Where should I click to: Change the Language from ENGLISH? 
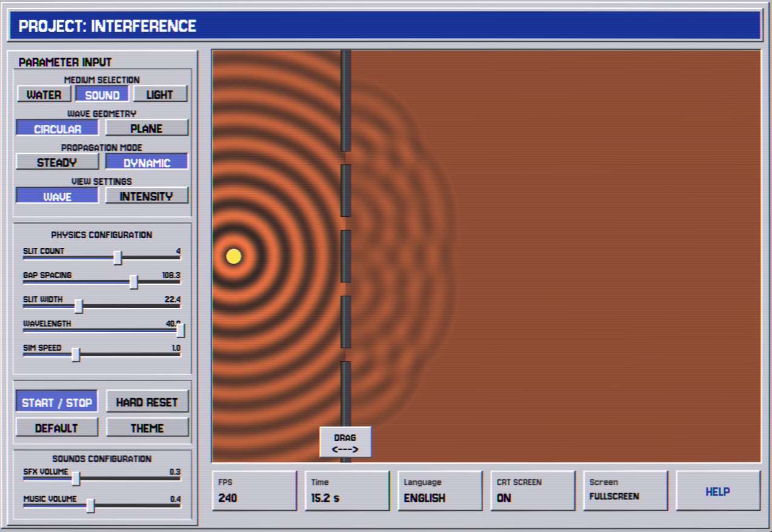point(440,491)
